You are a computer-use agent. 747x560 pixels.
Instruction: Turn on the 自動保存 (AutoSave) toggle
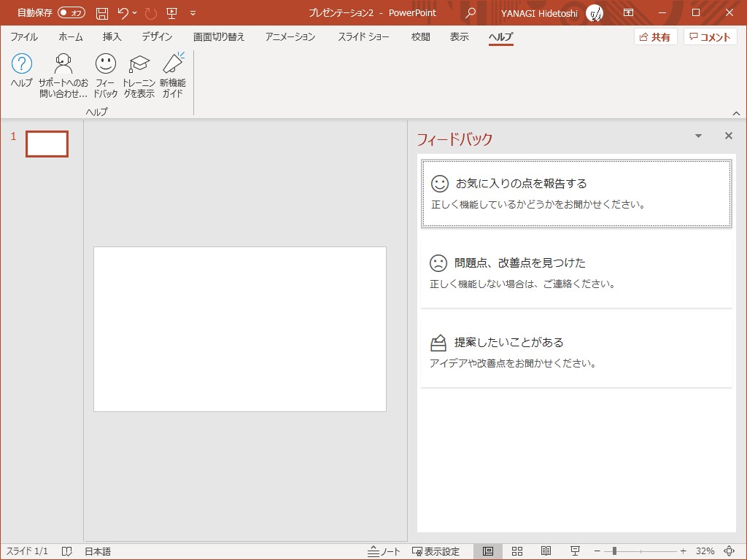71,12
